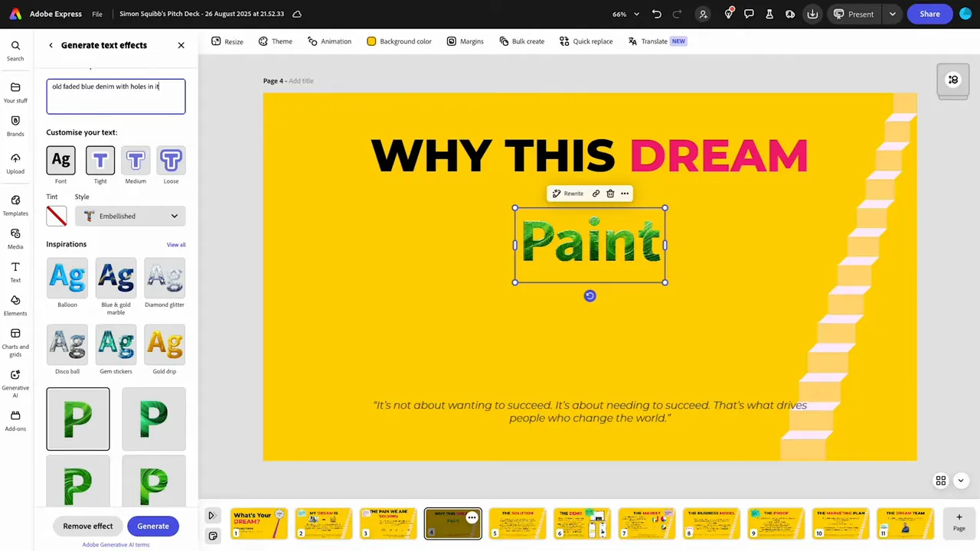Open the lightbulb tips icon

coord(729,14)
